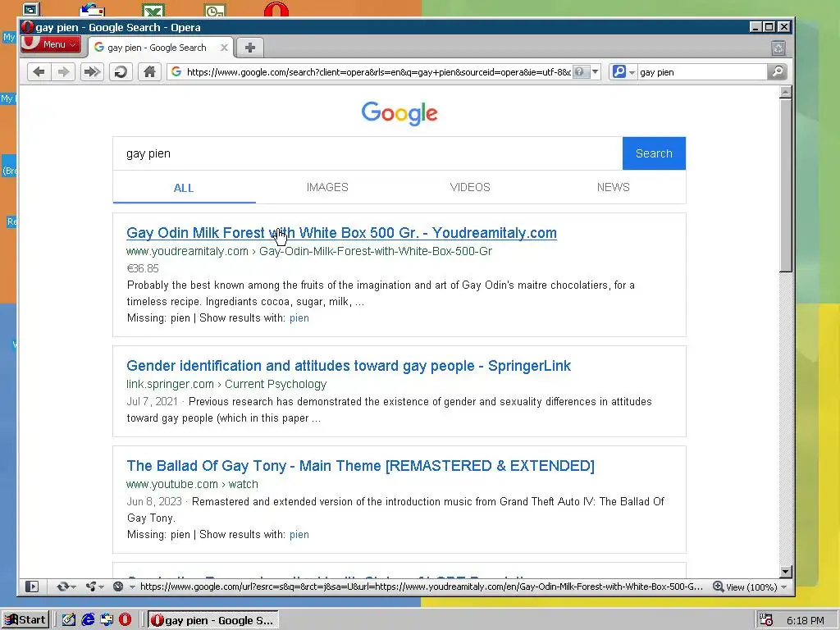Screen dimensions: 840x630
Task: Click pien link under Ballad Of Gay Tony
Action: [x=299, y=535]
